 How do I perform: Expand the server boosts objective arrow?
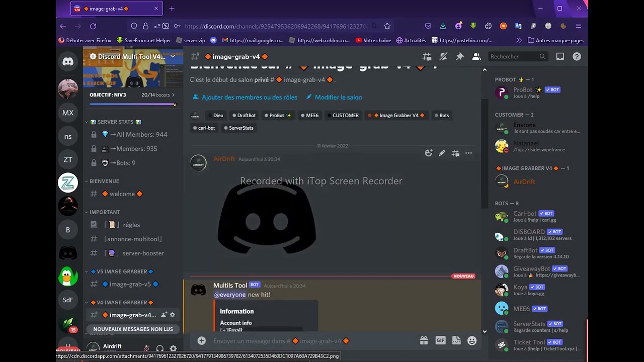coord(174,95)
